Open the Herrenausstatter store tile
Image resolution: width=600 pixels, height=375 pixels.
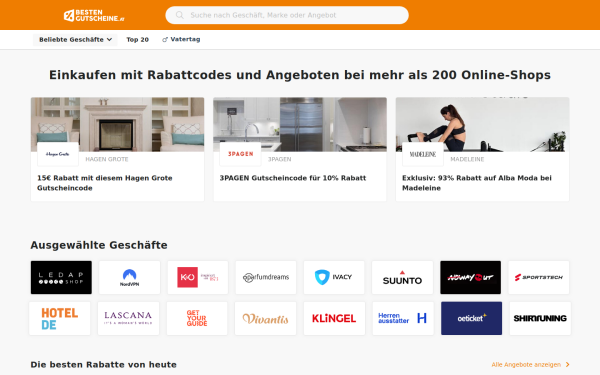click(x=403, y=318)
